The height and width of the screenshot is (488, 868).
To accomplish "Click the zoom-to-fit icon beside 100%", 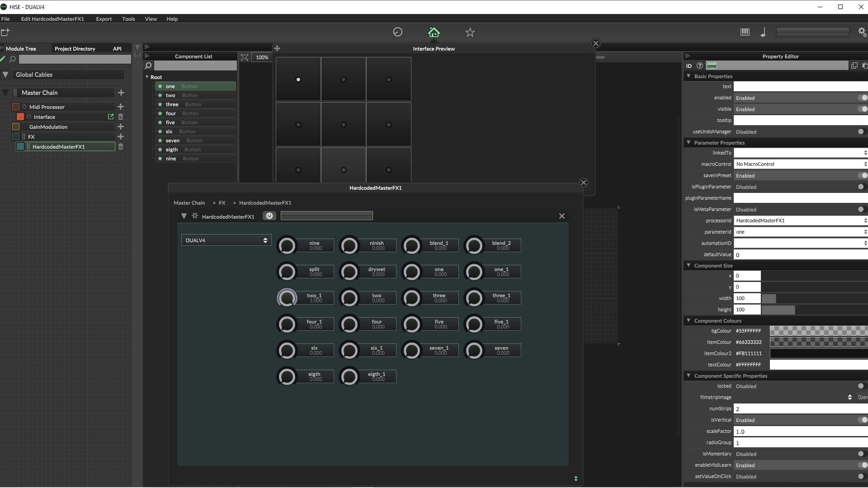I will (245, 57).
